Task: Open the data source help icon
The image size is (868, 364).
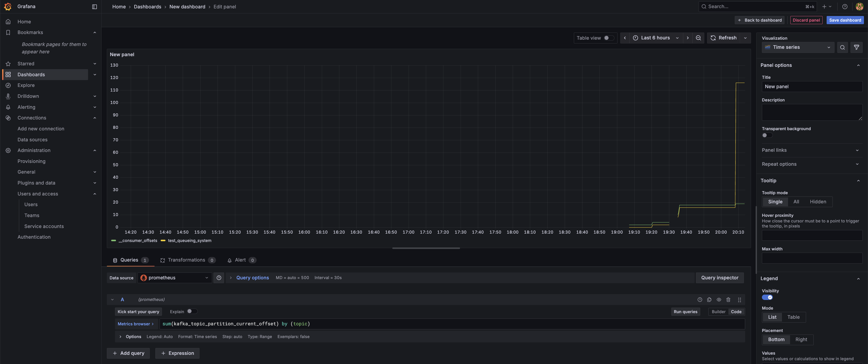Action: tap(219, 278)
